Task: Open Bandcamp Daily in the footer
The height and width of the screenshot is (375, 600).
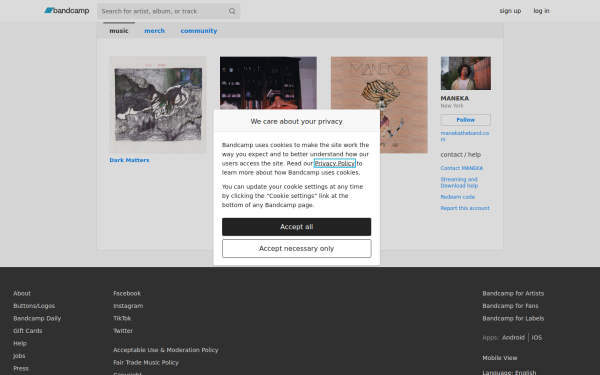Action: point(37,318)
